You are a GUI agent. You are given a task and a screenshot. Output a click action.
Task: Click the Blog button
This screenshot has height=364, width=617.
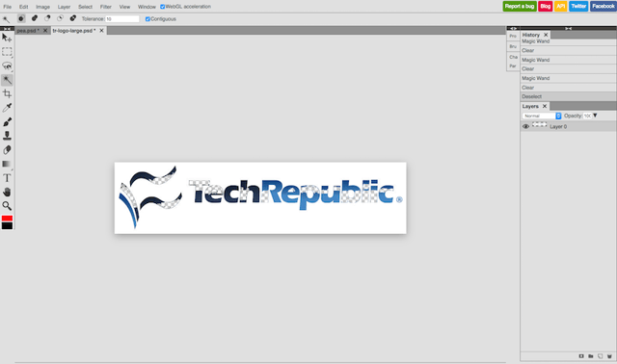(x=546, y=7)
